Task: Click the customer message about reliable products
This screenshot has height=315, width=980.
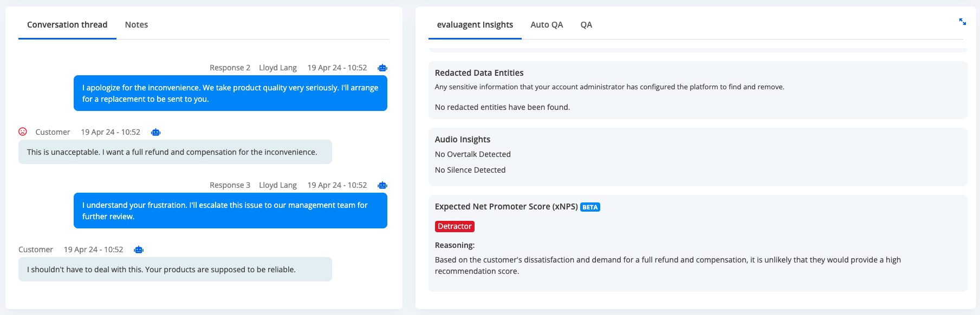Action: pos(175,270)
